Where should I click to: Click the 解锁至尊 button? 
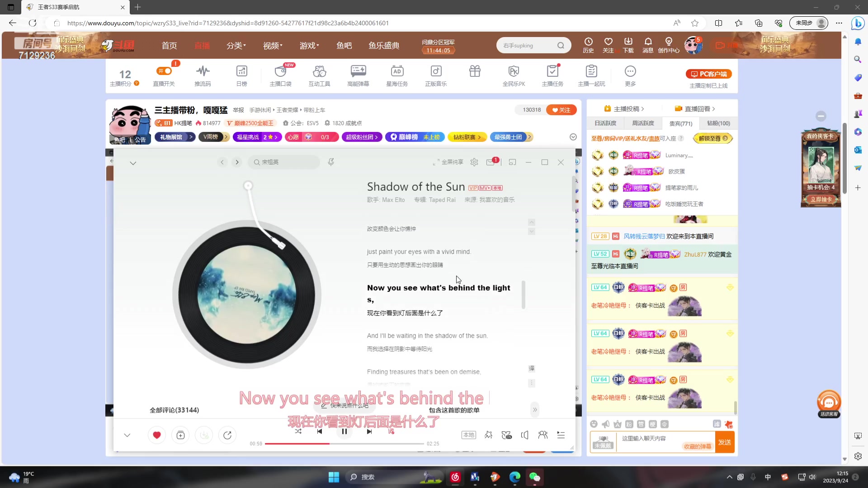[x=712, y=139]
